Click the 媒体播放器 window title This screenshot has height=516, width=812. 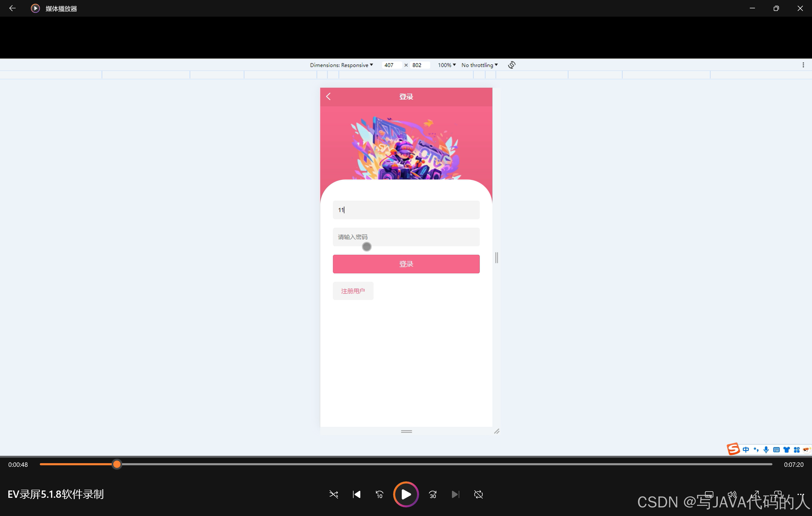click(61, 9)
